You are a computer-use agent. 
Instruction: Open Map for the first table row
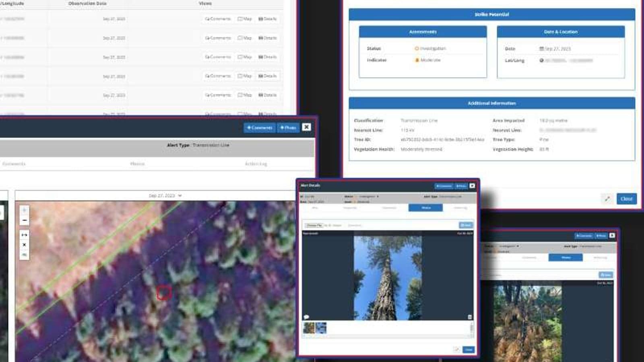point(245,19)
